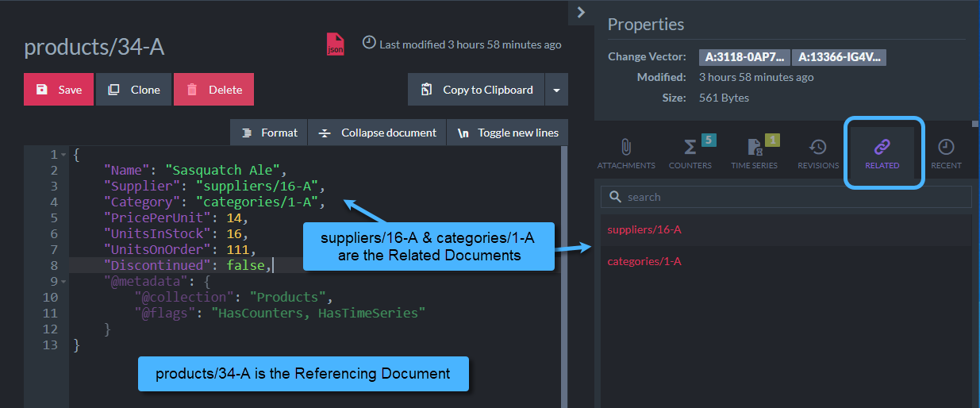Open related document categories/1-A
Image resolution: width=980 pixels, height=408 pixels.
644,261
